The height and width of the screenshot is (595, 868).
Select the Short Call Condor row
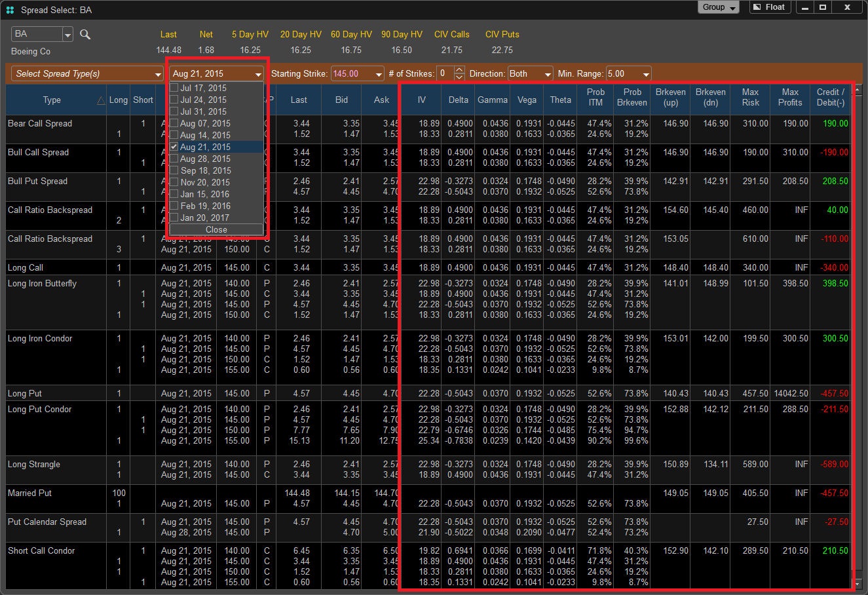click(429, 567)
